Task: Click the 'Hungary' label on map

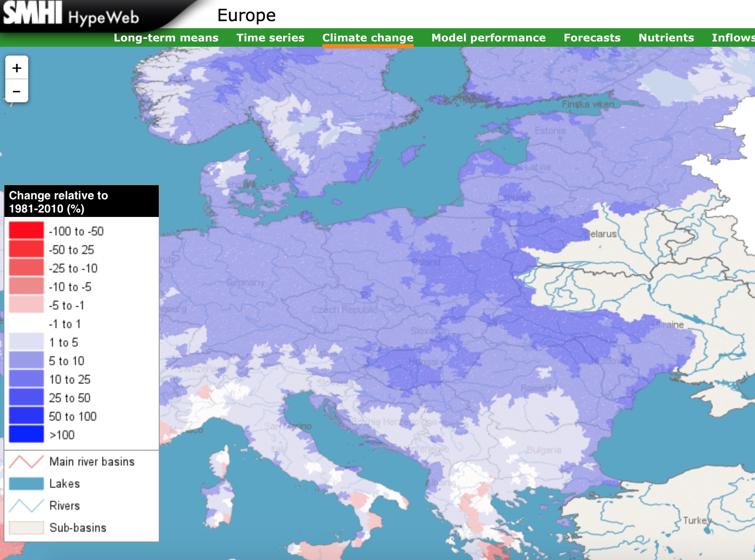Action: pyautogui.click(x=426, y=362)
